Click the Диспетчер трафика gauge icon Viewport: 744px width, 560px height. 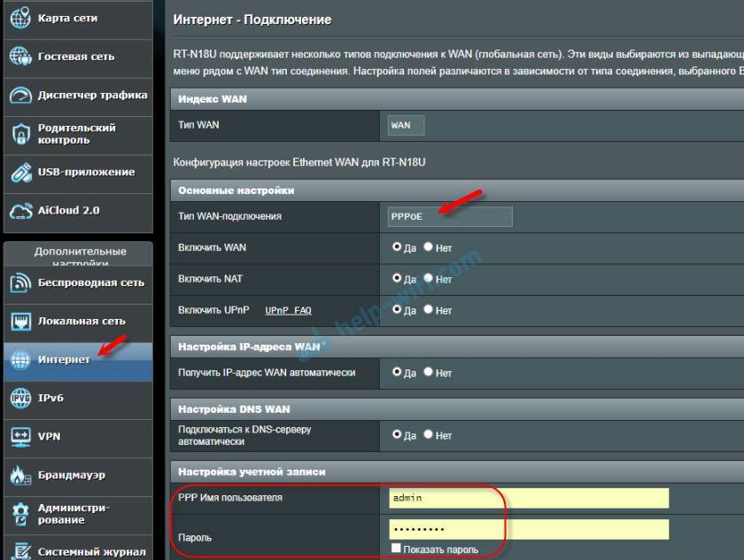pos(20,96)
